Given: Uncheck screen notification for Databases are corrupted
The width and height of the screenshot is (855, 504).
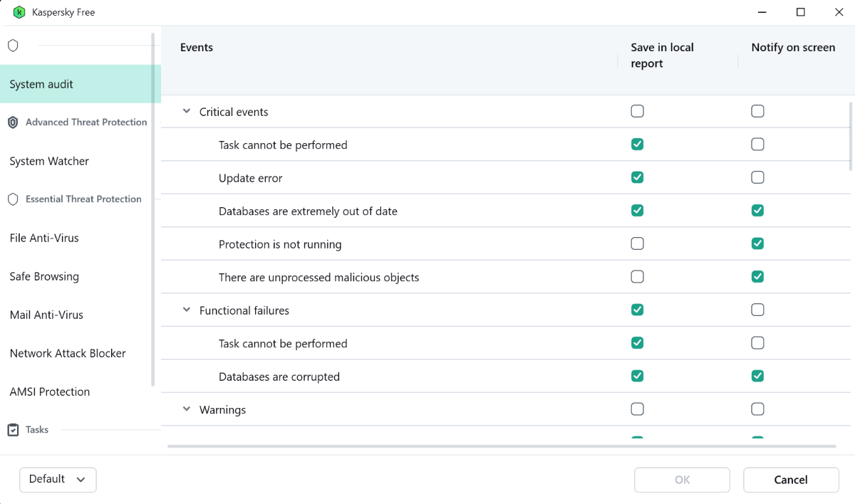Looking at the screenshot, I should 757,376.
